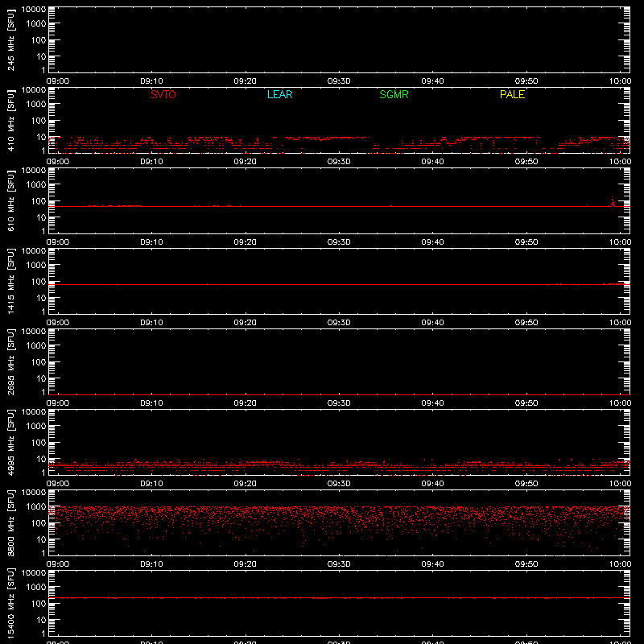The width and height of the screenshot is (644, 644).
Task: Click the cyan LEAR station label
Action: 279,94
